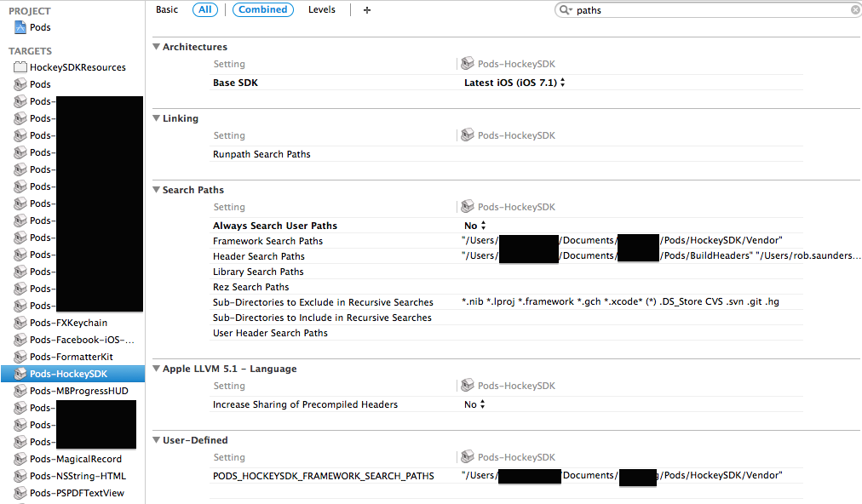Add a build setting with plus button
The width and height of the screenshot is (862, 504).
[366, 10]
